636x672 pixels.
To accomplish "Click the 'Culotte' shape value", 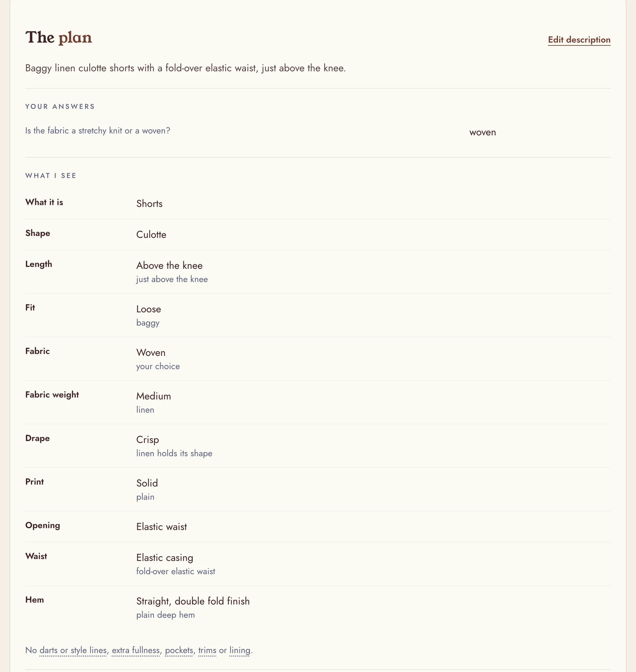I will tap(151, 235).
